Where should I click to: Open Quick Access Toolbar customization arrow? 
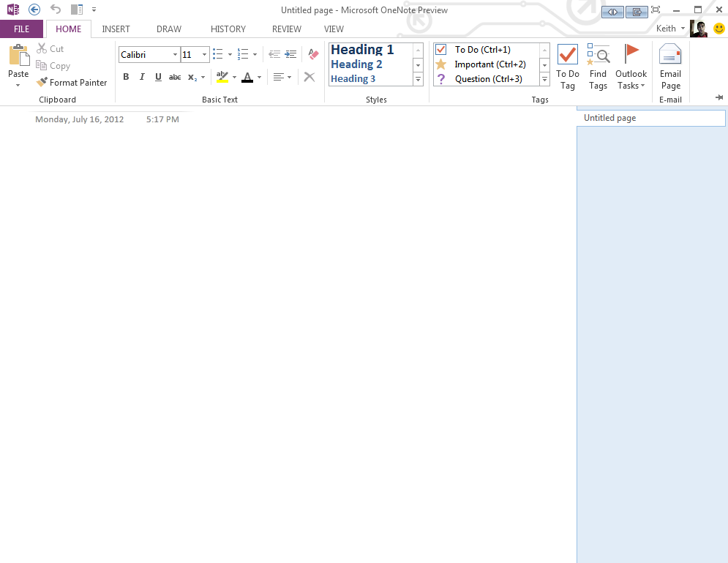click(x=94, y=10)
